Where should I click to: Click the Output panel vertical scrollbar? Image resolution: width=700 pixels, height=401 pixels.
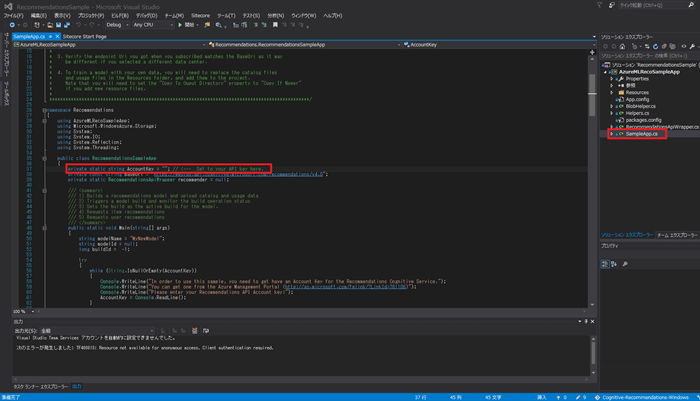point(593,356)
